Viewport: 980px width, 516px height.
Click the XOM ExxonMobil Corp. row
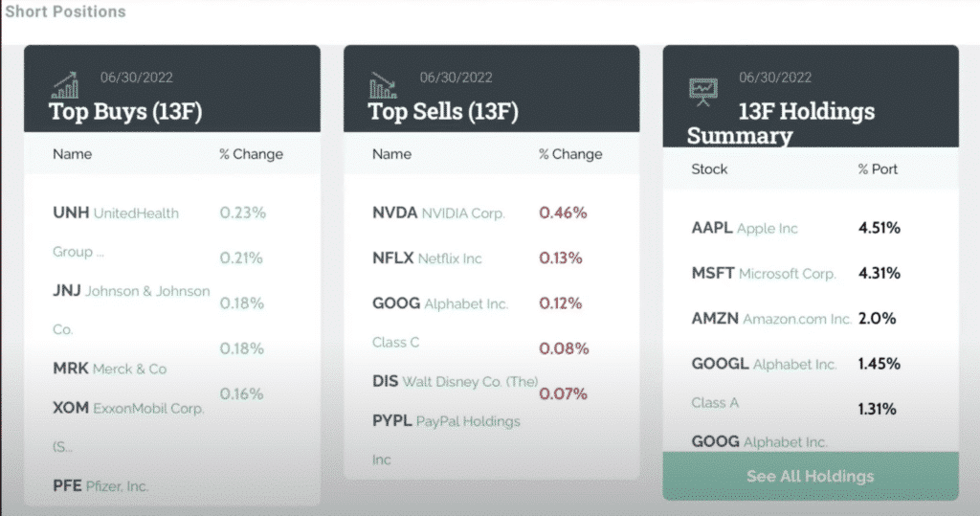coord(128,408)
